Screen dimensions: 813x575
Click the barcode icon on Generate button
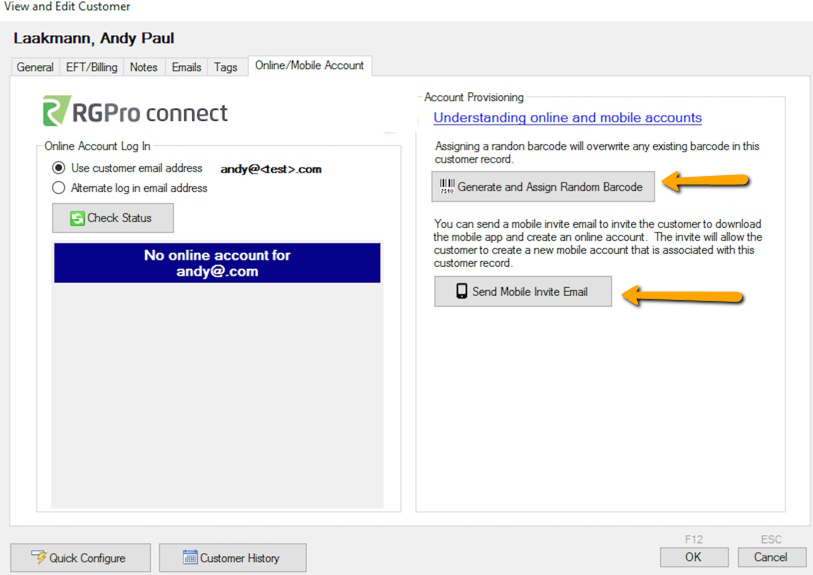coord(447,186)
